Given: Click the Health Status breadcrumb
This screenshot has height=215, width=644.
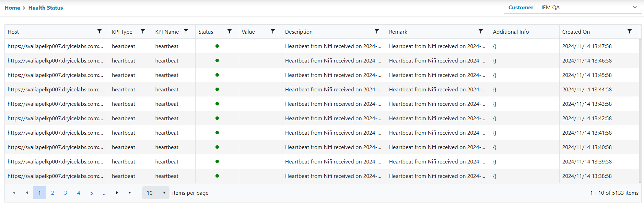Looking at the screenshot, I should coord(46,8).
